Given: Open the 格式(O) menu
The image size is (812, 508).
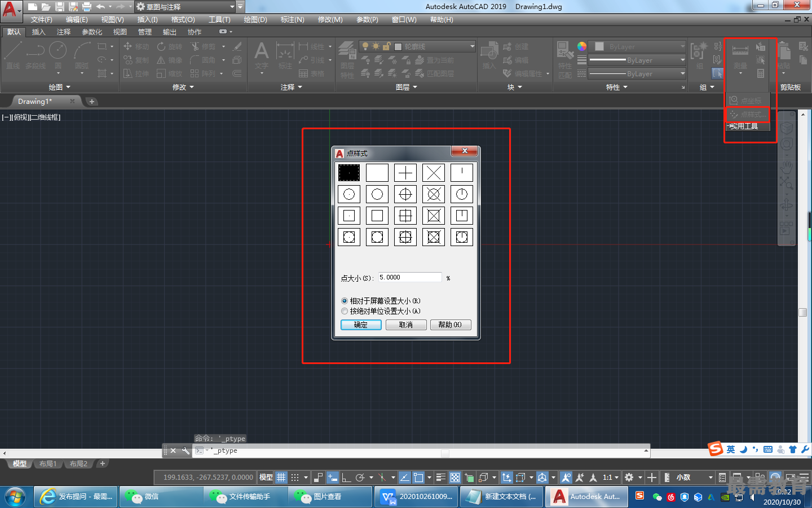Looking at the screenshot, I should pyautogui.click(x=183, y=20).
